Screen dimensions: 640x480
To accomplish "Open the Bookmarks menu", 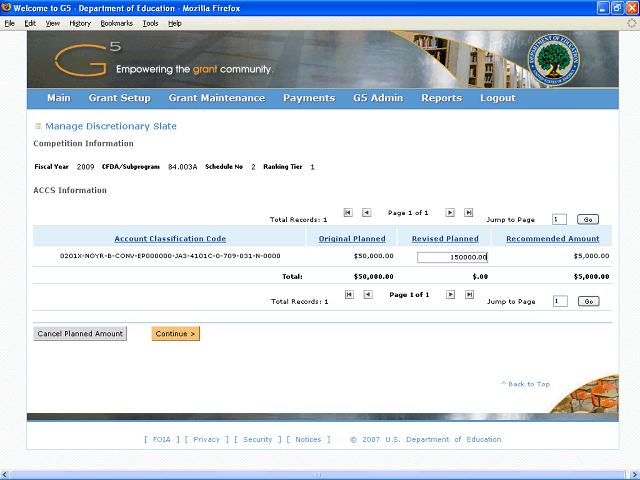I will pos(117,23).
